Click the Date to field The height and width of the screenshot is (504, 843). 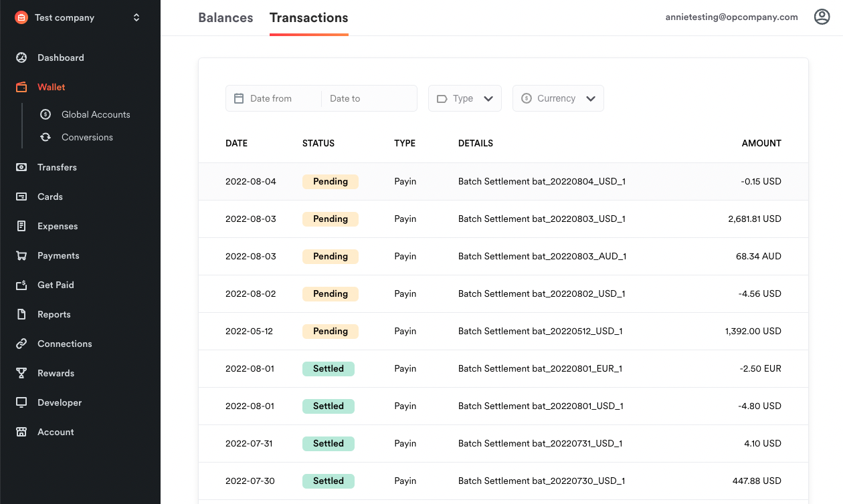click(x=369, y=98)
